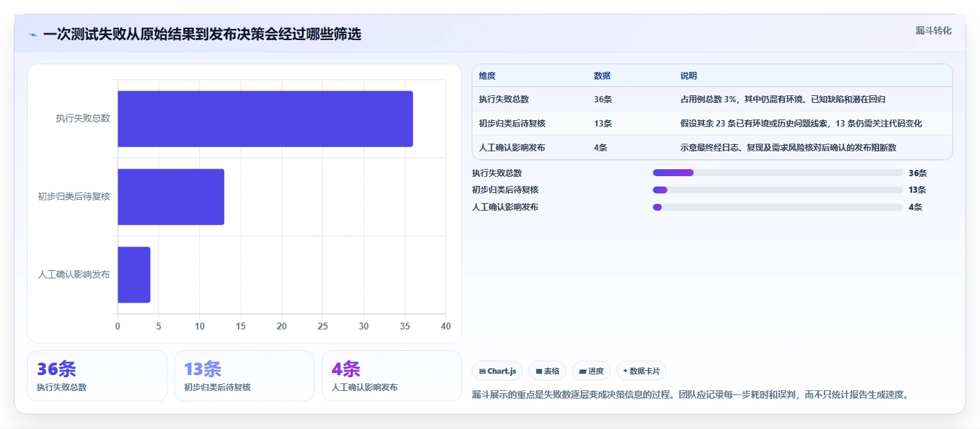Image resolution: width=980 pixels, height=429 pixels.
Task: Click the 初步归类后待复核 progress row label
Action: (x=506, y=190)
